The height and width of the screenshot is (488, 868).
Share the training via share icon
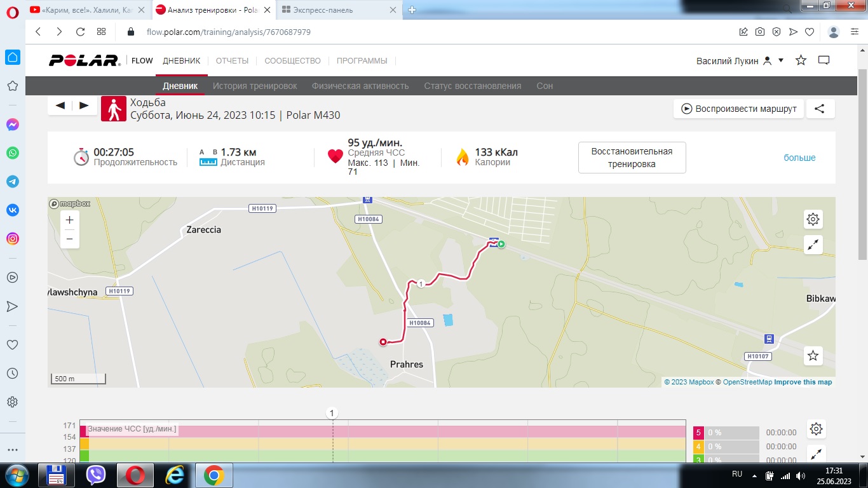point(820,109)
